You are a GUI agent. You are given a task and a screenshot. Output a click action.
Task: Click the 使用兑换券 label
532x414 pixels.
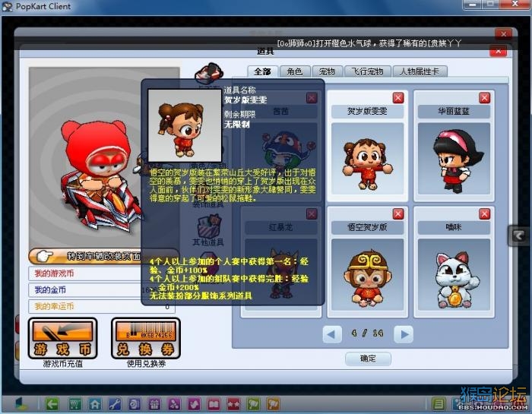point(146,364)
